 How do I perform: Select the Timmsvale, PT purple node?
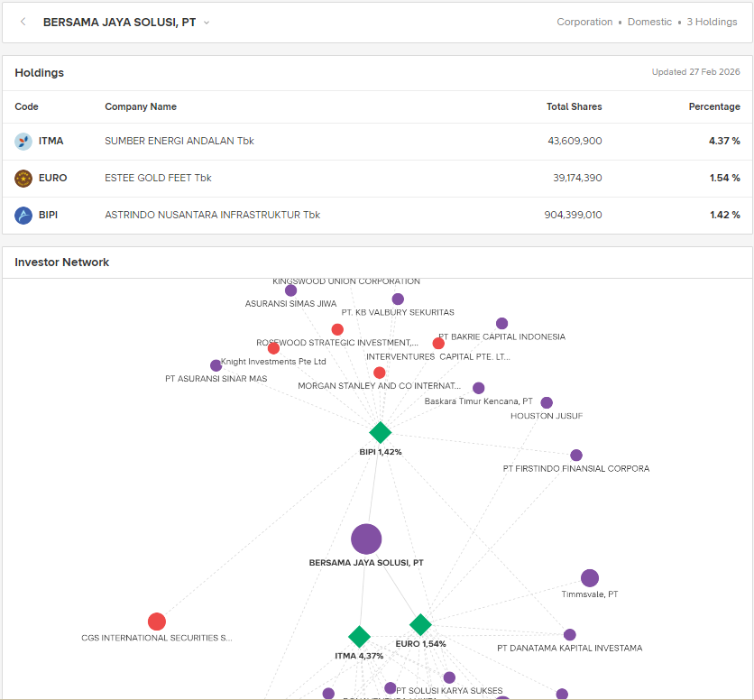(590, 578)
